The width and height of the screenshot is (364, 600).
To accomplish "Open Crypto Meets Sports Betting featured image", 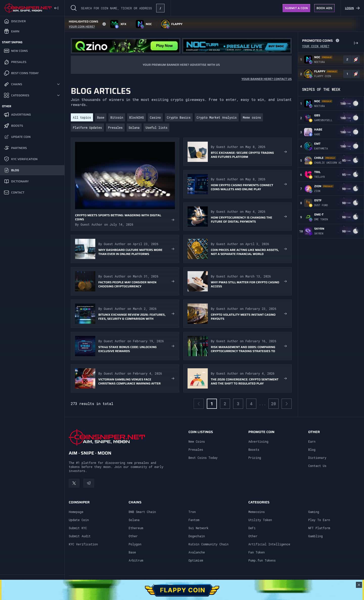I will 125,176.
